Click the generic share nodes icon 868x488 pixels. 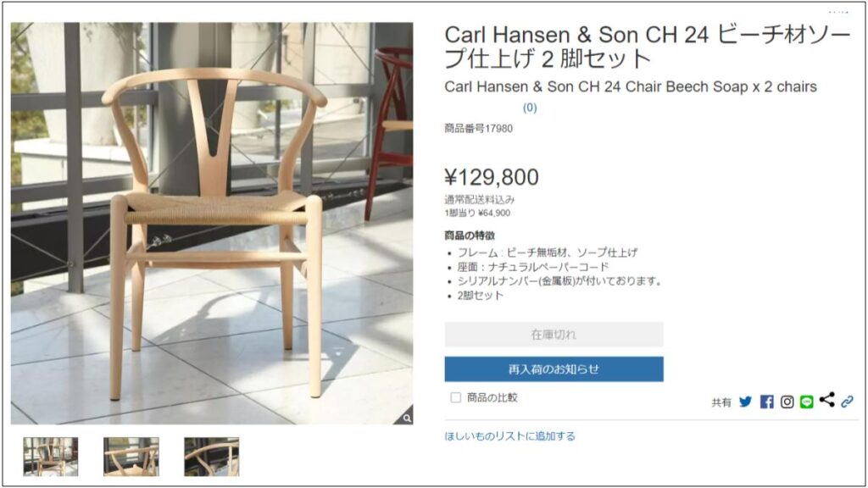click(x=827, y=400)
